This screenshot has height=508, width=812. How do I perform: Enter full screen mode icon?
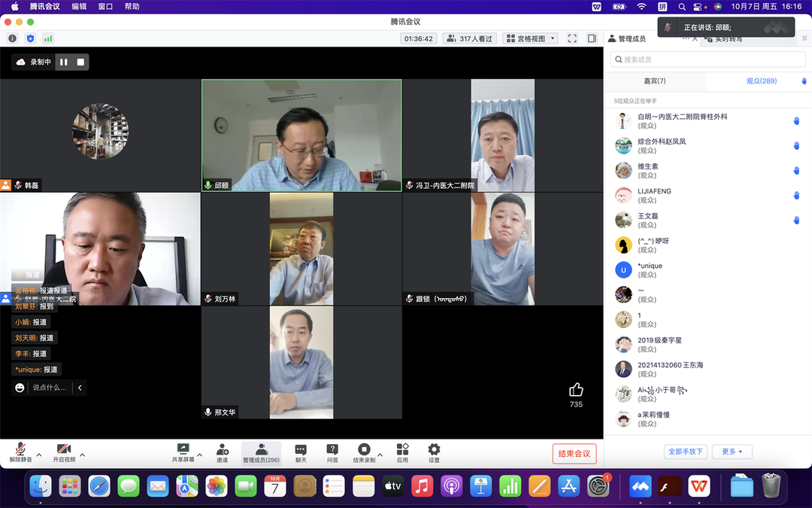click(572, 38)
